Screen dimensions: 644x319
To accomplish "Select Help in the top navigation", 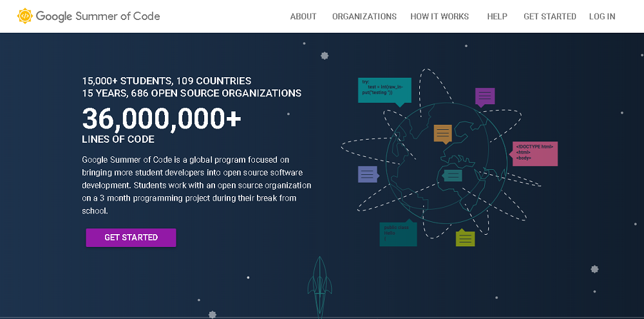I will pos(497,17).
